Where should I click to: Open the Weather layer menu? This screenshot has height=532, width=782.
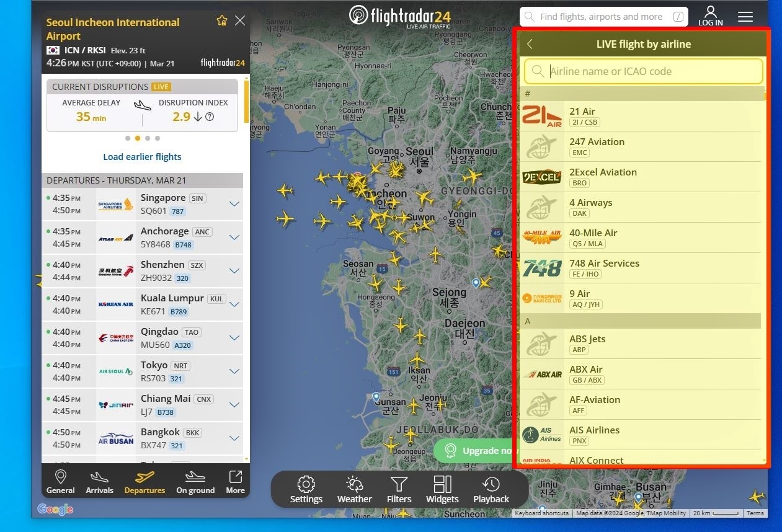click(x=355, y=490)
